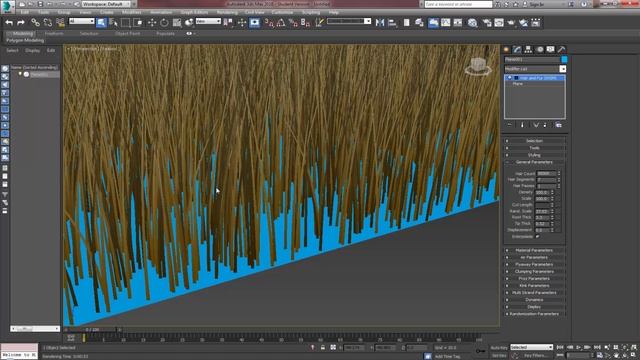Activate the Select and Scale tool
The image size is (640, 360).
176,22
